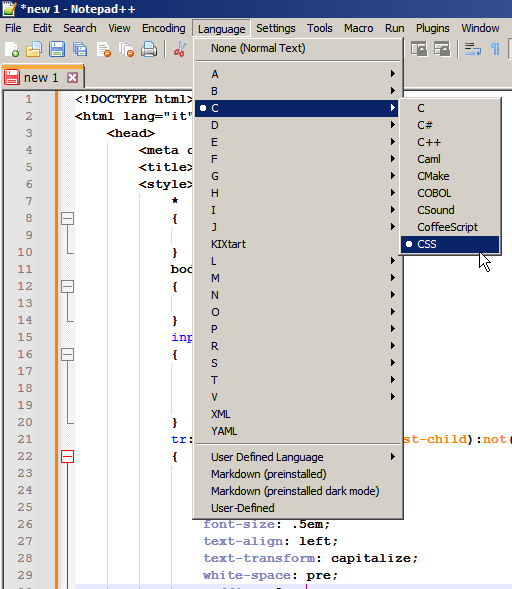Click the Cut scissors icon

(180, 49)
